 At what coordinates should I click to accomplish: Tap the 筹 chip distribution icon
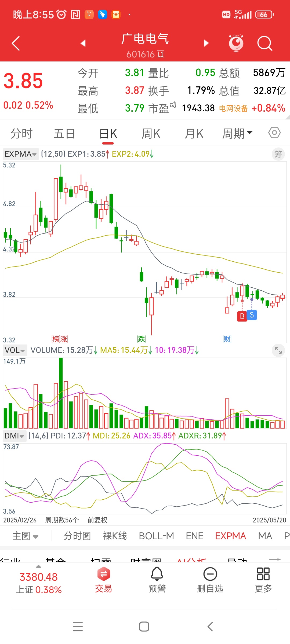point(278,154)
